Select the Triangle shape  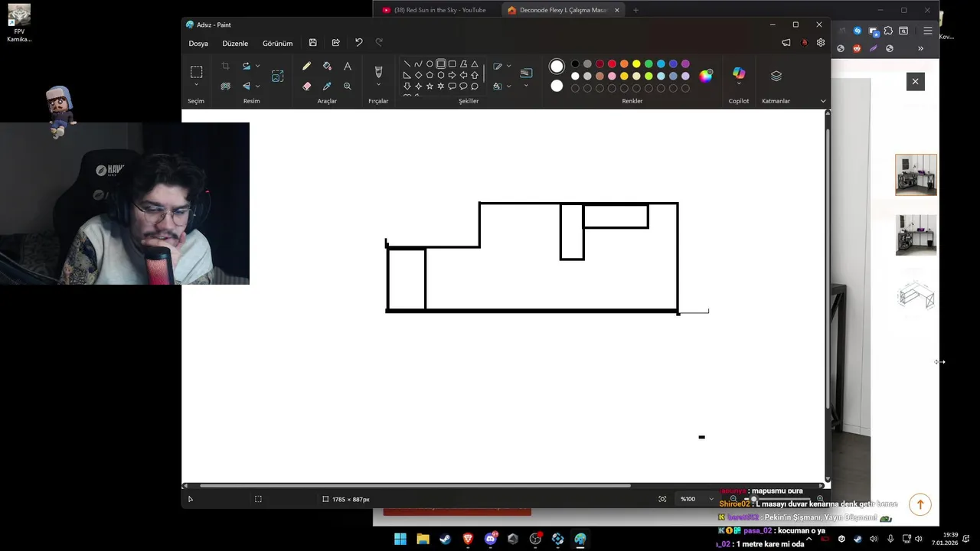[475, 64]
